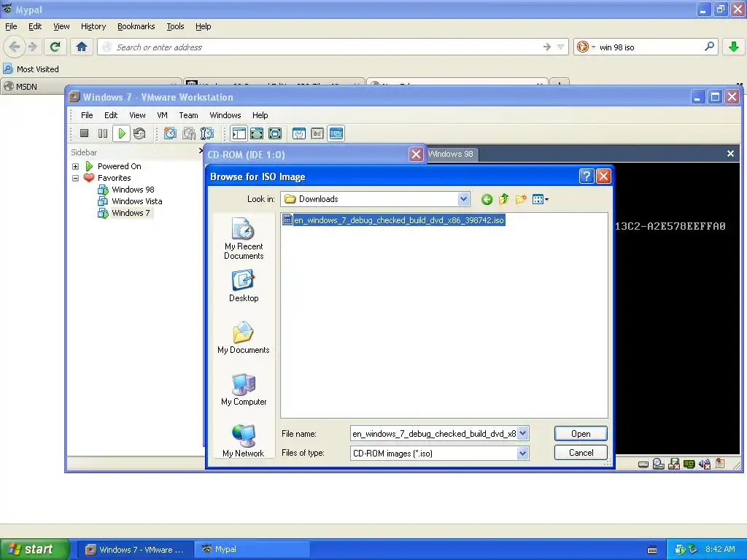Viewport: 747px width, 560px height.
Task: Click the Create New Folder icon
Action: click(521, 200)
